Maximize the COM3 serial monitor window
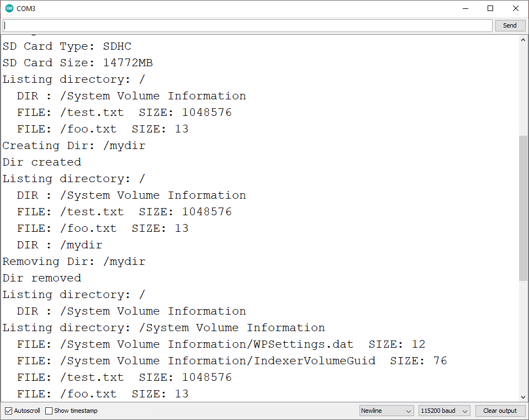This screenshot has width=529, height=420. 490,8
